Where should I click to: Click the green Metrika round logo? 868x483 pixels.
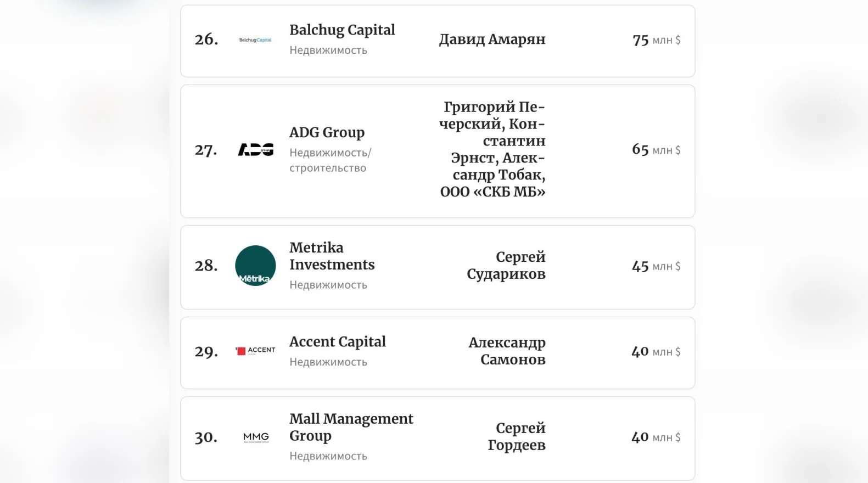click(255, 266)
